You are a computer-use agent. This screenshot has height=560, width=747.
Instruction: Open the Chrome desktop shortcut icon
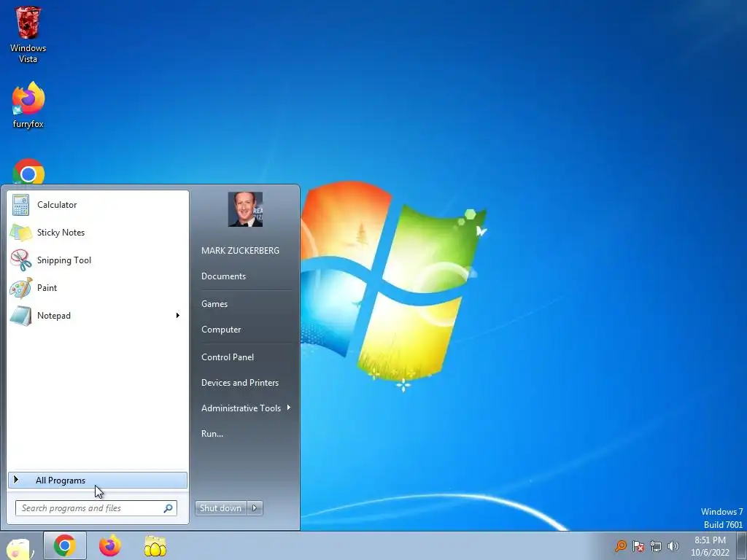pos(28,171)
